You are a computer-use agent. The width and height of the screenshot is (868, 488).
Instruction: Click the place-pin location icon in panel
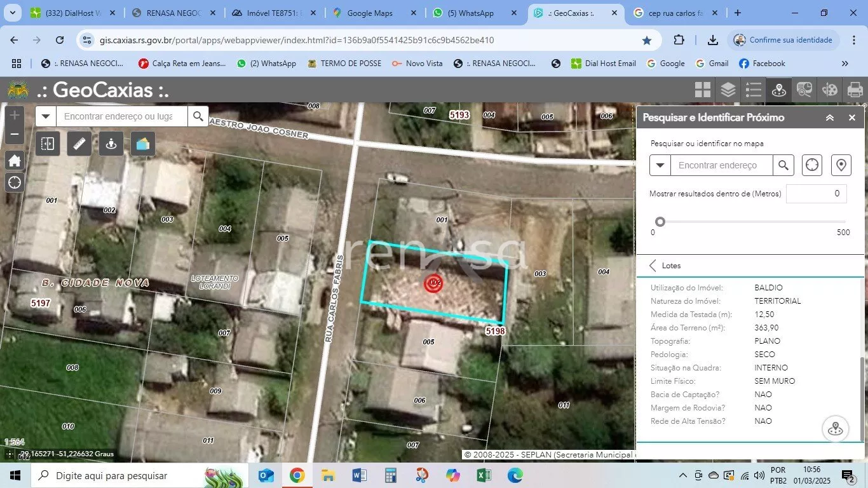click(841, 165)
